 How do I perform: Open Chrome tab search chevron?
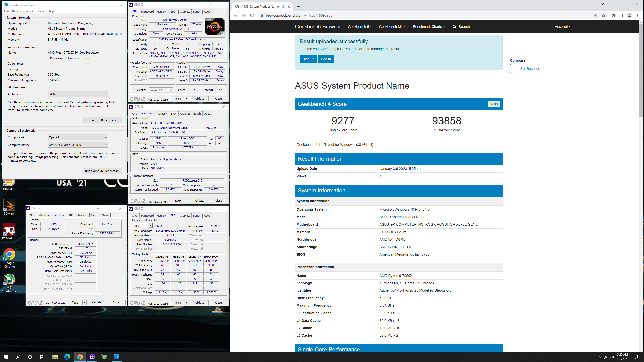click(x=602, y=4)
